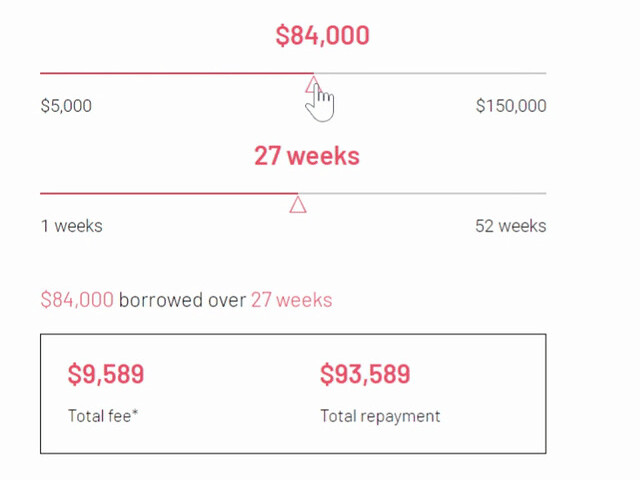Click the $84,000 loan amount heading

click(322, 35)
